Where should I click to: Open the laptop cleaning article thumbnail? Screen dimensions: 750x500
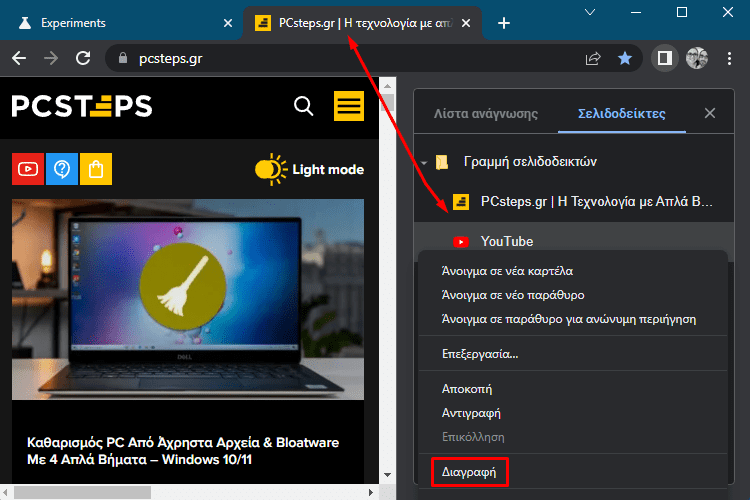point(188,300)
